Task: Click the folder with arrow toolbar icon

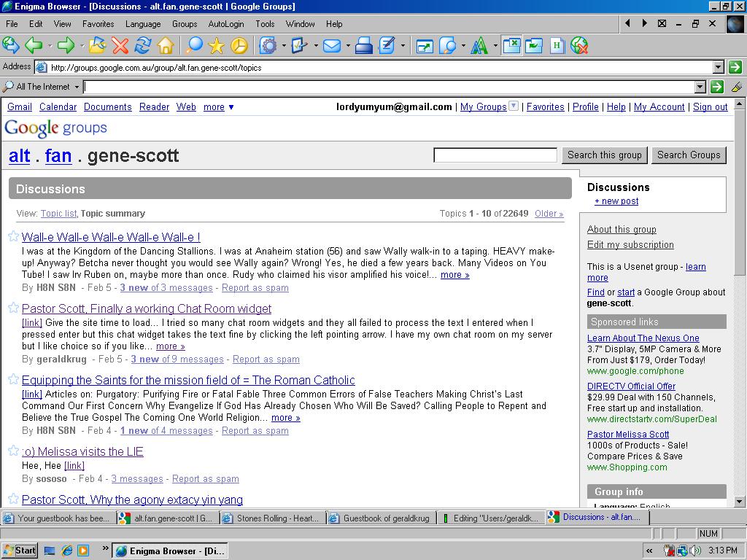Action: [97, 46]
